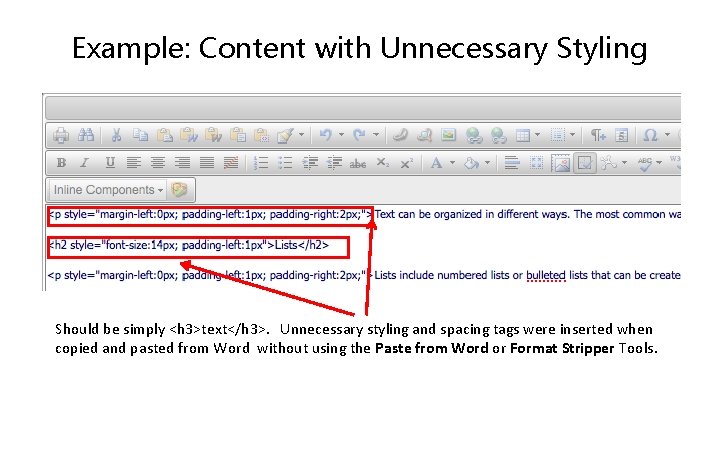Toggle Italic formatting
Viewport: 720px width, 450px height.
[x=84, y=163]
